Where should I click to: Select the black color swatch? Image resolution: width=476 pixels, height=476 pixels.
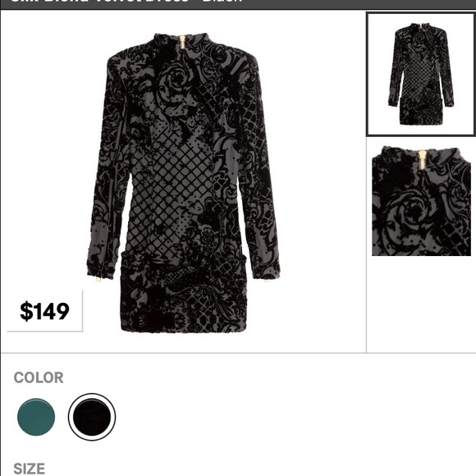(x=92, y=417)
